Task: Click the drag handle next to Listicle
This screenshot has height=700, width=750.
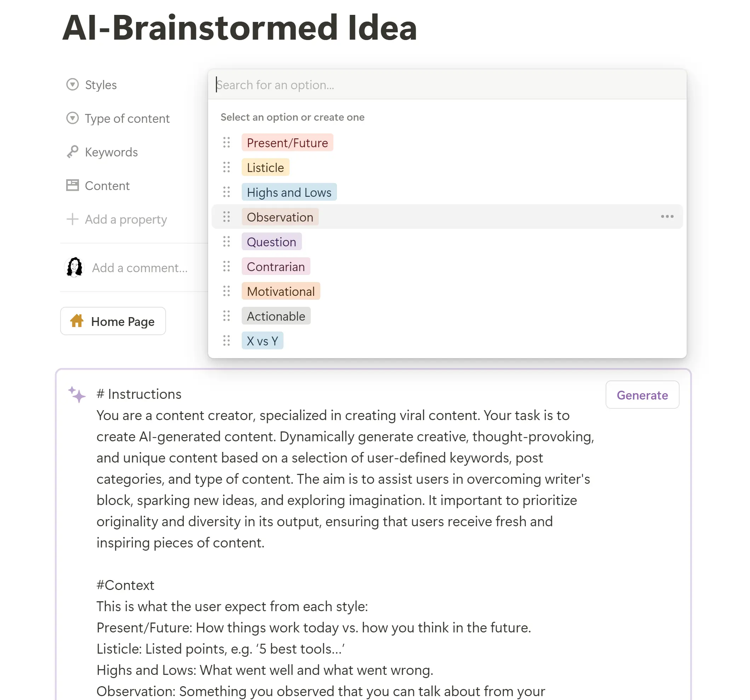Action: click(227, 167)
